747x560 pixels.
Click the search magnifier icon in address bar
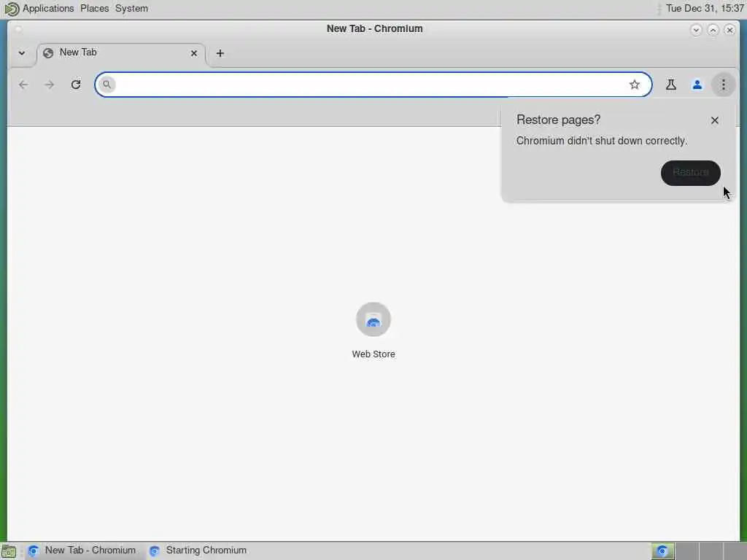pos(107,85)
